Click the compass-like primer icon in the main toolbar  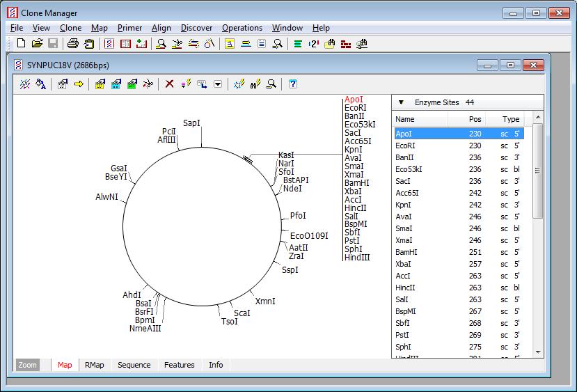(x=210, y=43)
